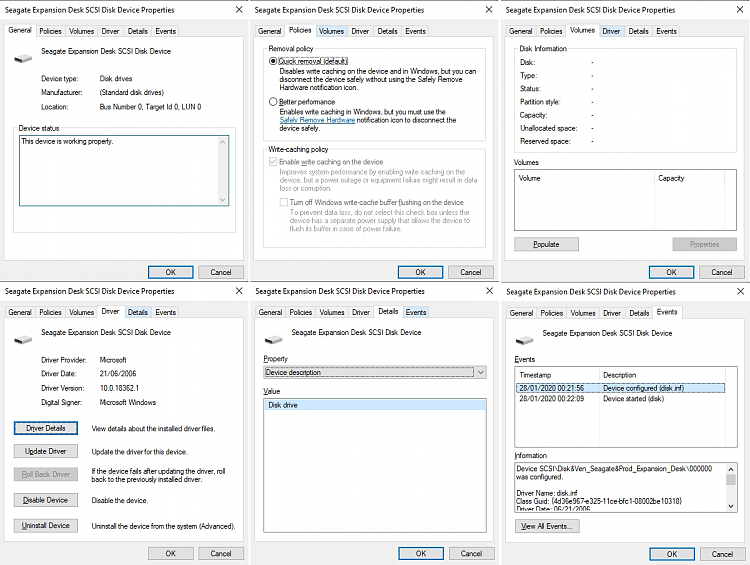Click the Uninstall Device button

[x=45, y=525]
